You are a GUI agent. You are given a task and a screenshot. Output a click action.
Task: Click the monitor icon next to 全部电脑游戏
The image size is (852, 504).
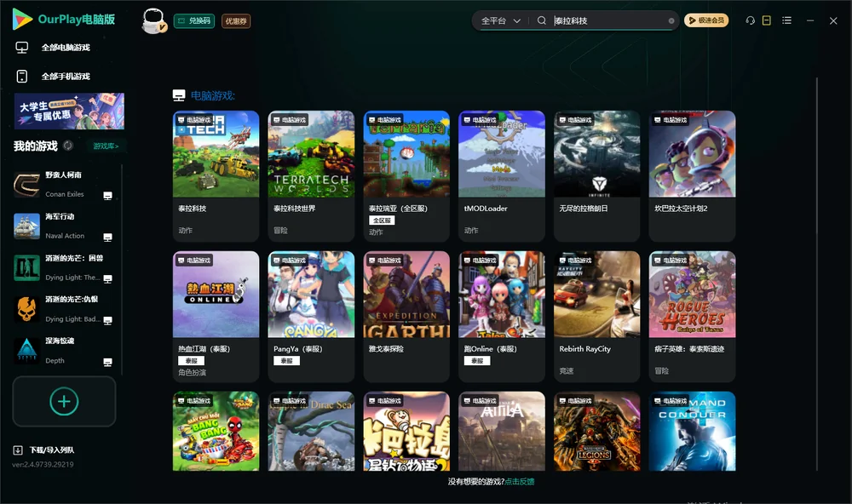[22, 48]
